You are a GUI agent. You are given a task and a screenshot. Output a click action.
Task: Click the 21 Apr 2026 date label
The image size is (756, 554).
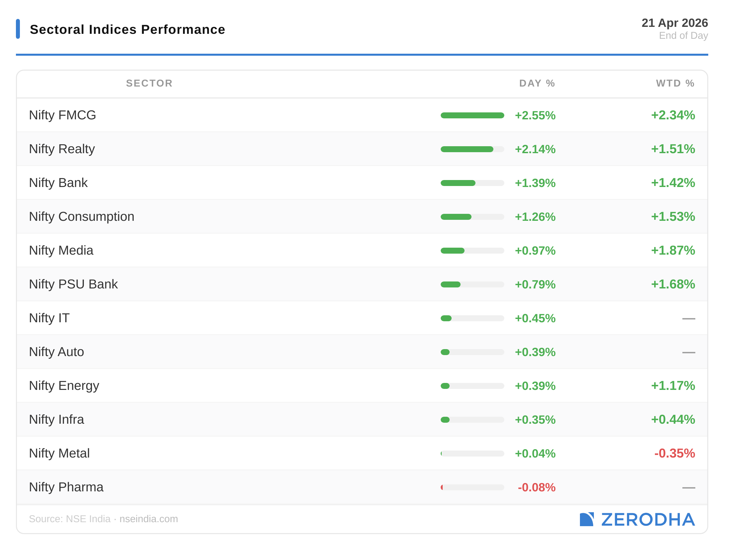(x=674, y=23)
